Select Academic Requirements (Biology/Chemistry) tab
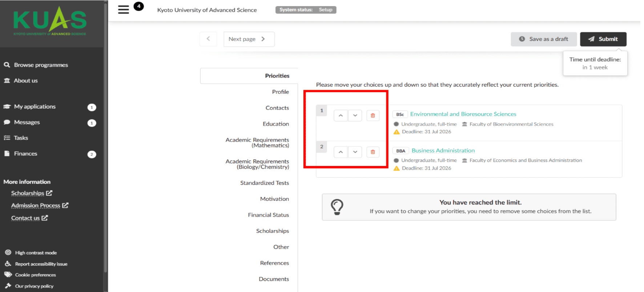The image size is (644, 292). pos(257,164)
